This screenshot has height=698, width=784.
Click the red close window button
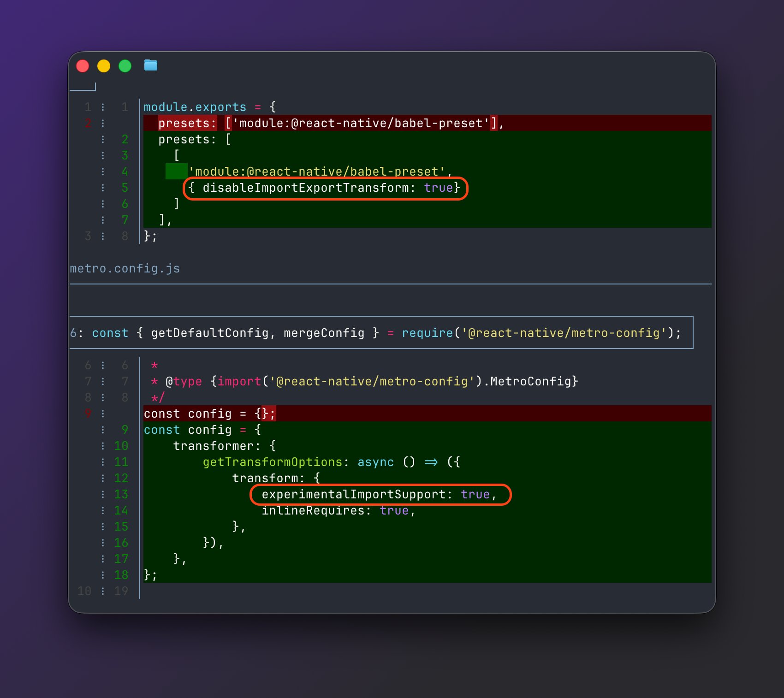coord(83,66)
